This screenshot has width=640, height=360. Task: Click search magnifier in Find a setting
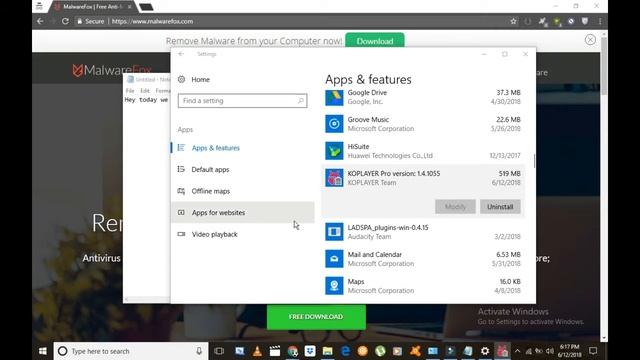(x=301, y=101)
